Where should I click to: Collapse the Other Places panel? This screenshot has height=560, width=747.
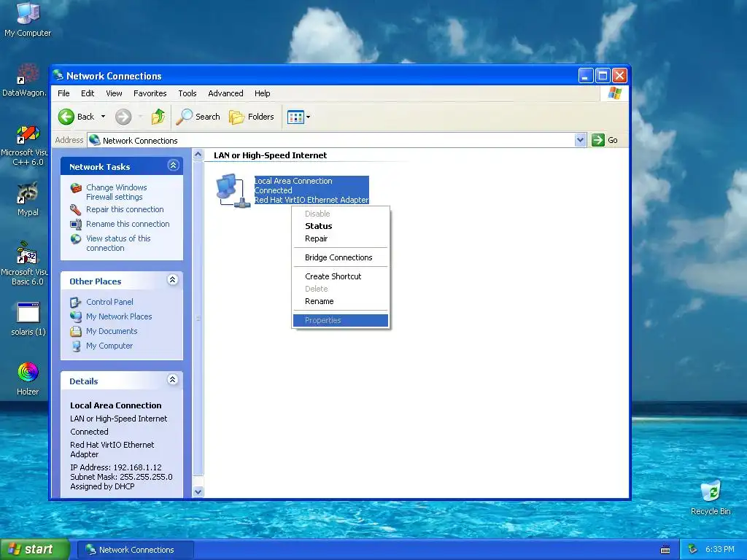tap(173, 279)
